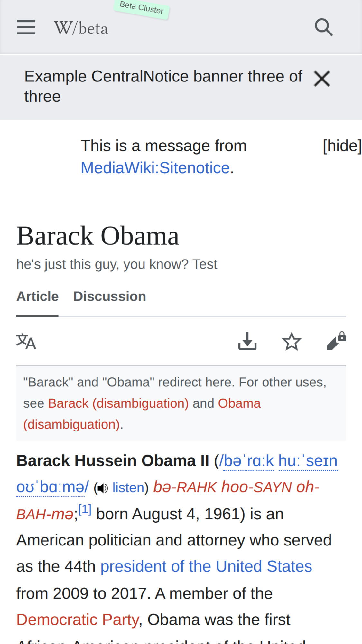Follow the Democratic Party link
Screen dimensions: 362x644
coord(77,619)
